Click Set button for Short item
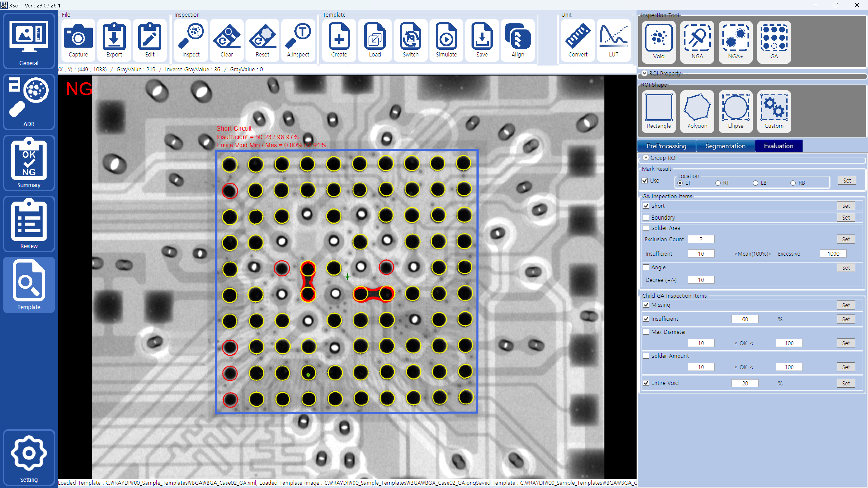 coord(846,206)
